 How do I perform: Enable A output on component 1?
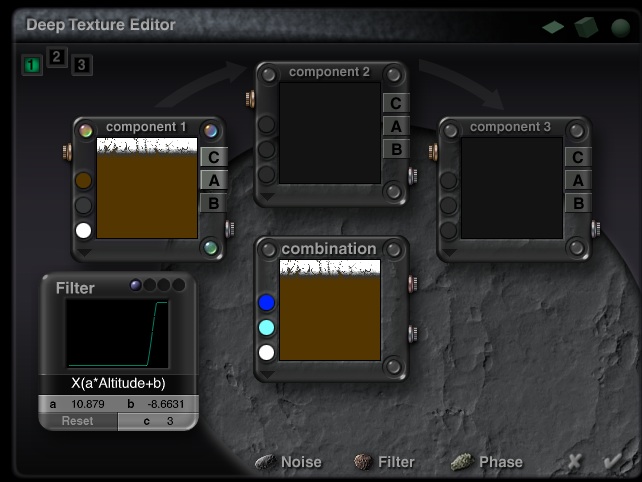click(x=214, y=180)
